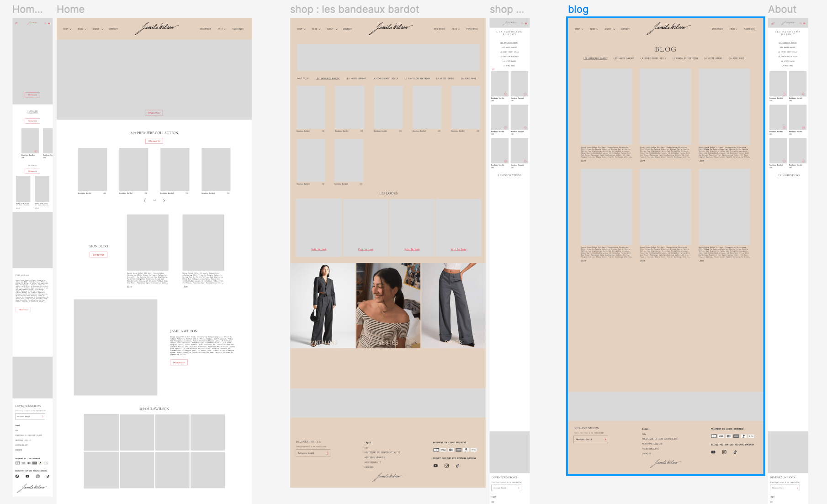Expand ABOUT dropdown in the shop page header
The image size is (827, 504).
332,29
